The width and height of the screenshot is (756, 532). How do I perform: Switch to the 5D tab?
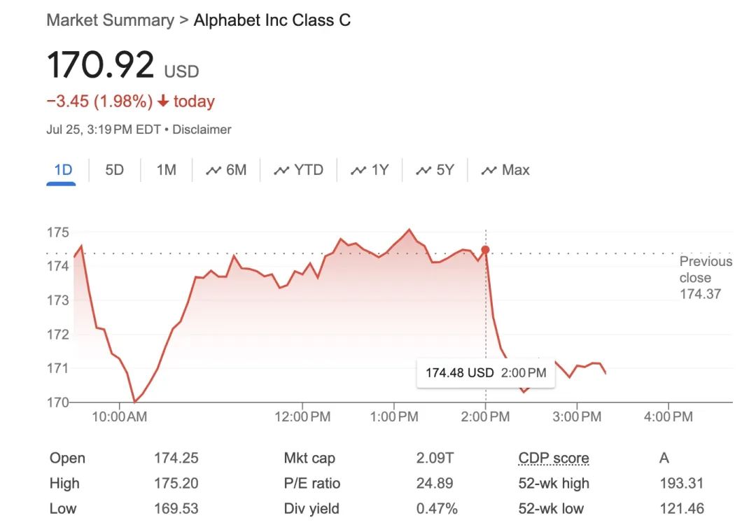pos(114,170)
